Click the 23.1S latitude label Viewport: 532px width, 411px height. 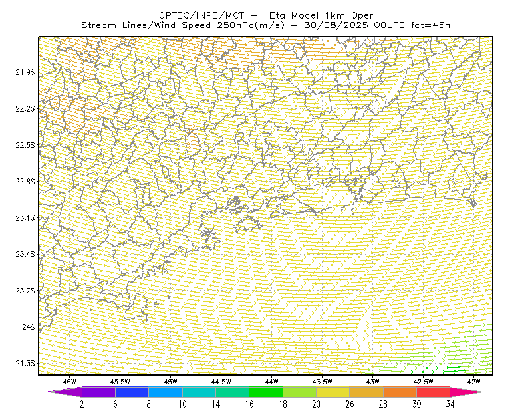tap(25, 217)
